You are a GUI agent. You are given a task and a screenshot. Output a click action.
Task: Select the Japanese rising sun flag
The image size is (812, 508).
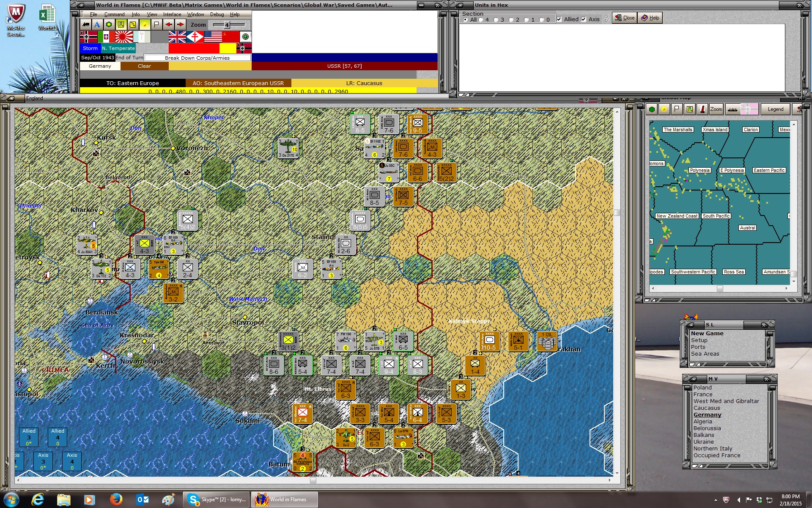click(124, 37)
